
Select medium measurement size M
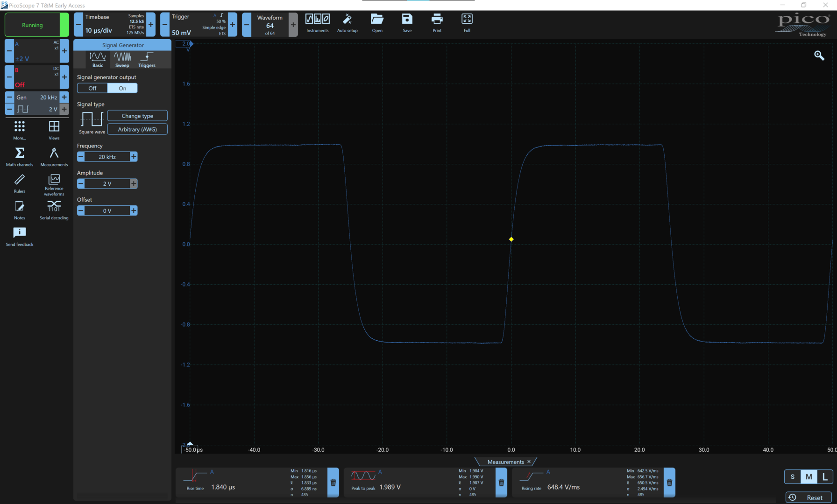point(809,477)
